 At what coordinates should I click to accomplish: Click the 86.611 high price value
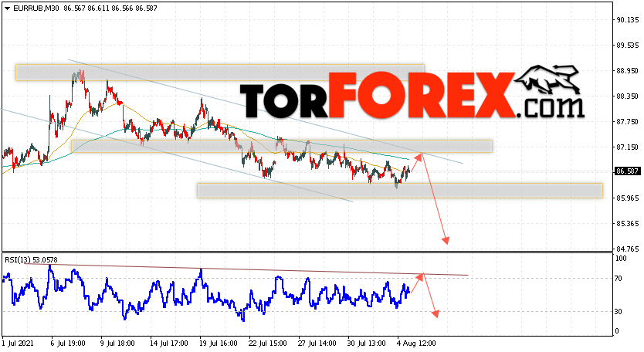tap(99, 8)
